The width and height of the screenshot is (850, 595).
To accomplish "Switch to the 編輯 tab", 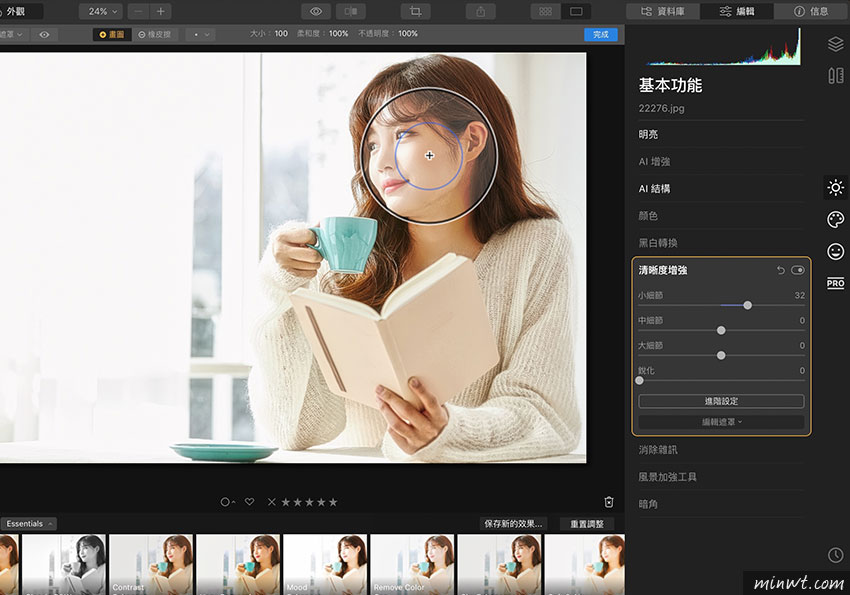I will click(737, 11).
